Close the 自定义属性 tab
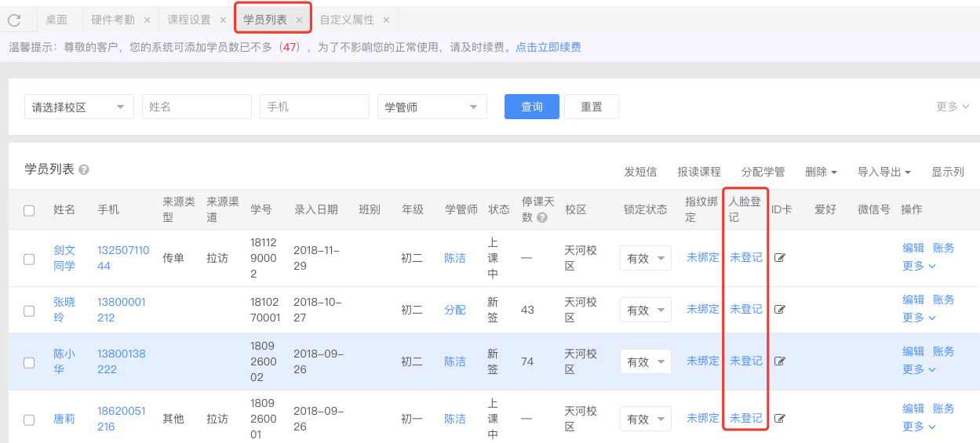Screen dimensions: 980x443 coord(386,20)
